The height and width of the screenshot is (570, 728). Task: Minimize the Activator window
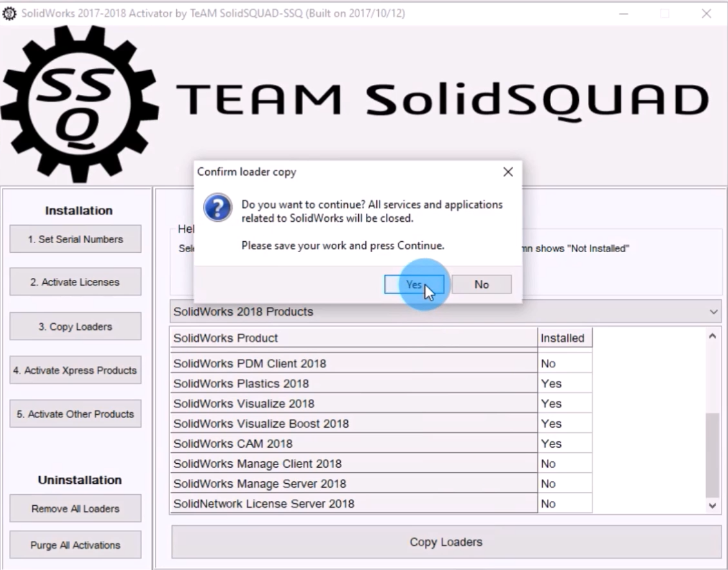(x=623, y=14)
